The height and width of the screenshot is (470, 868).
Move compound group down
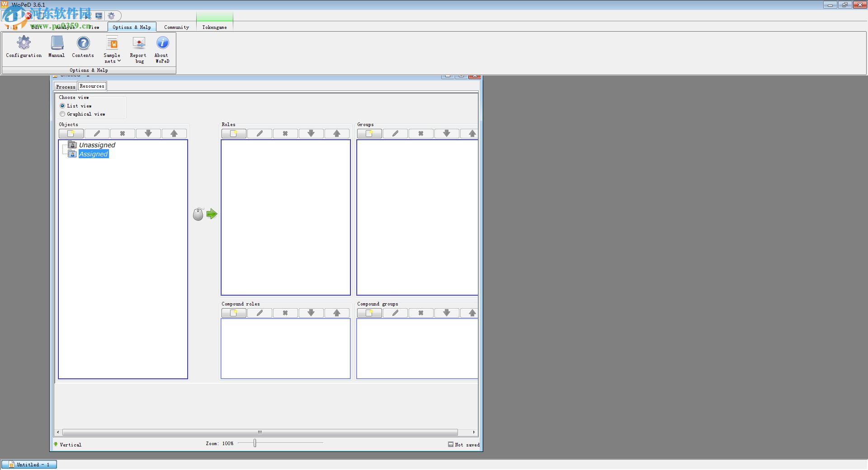tap(447, 313)
